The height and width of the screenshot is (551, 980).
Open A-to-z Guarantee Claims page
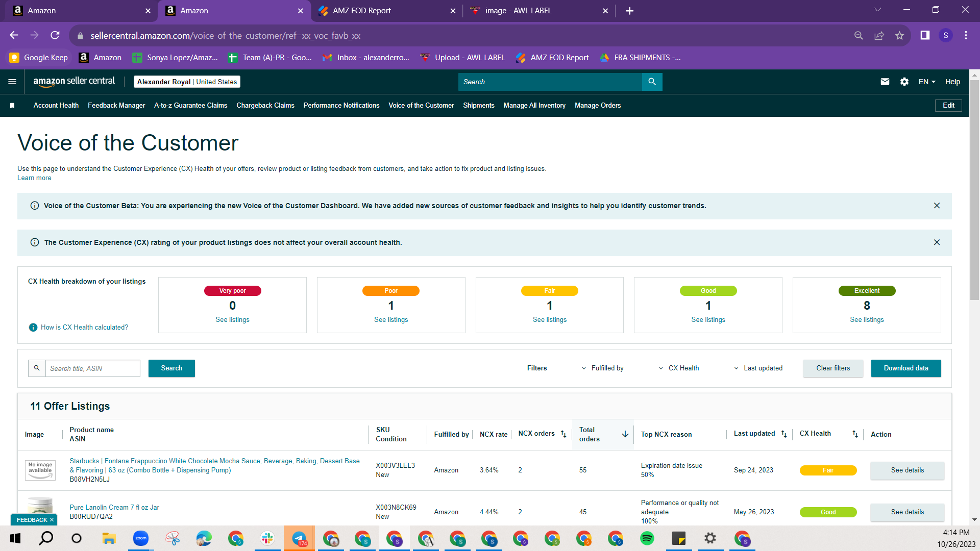click(x=190, y=106)
